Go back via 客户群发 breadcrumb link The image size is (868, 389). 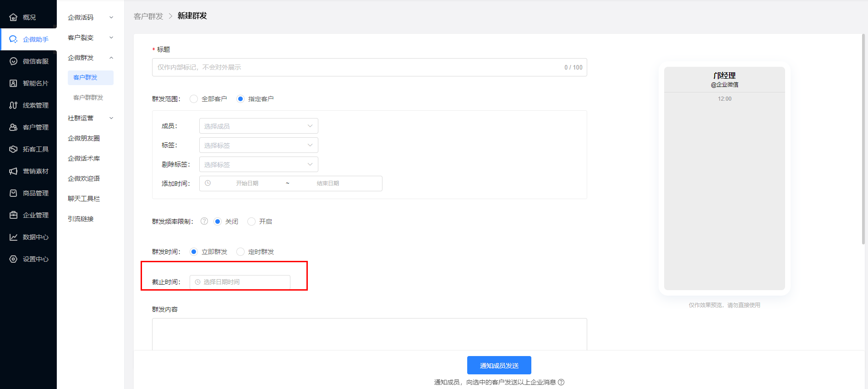(148, 16)
